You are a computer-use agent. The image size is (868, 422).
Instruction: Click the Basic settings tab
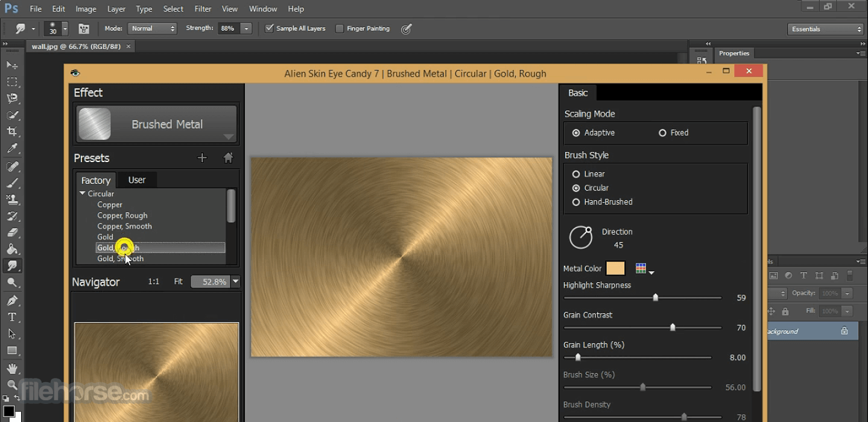pyautogui.click(x=578, y=92)
